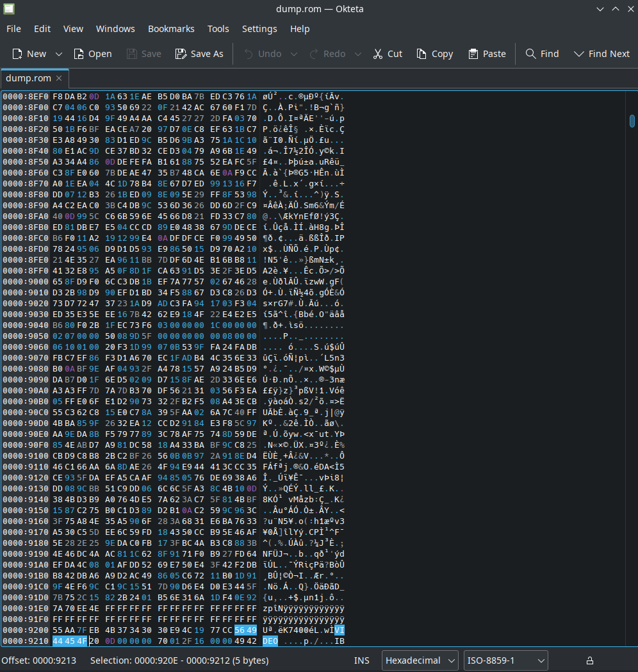
Task: Switch to the dump.rom tab
Action: pos(28,78)
